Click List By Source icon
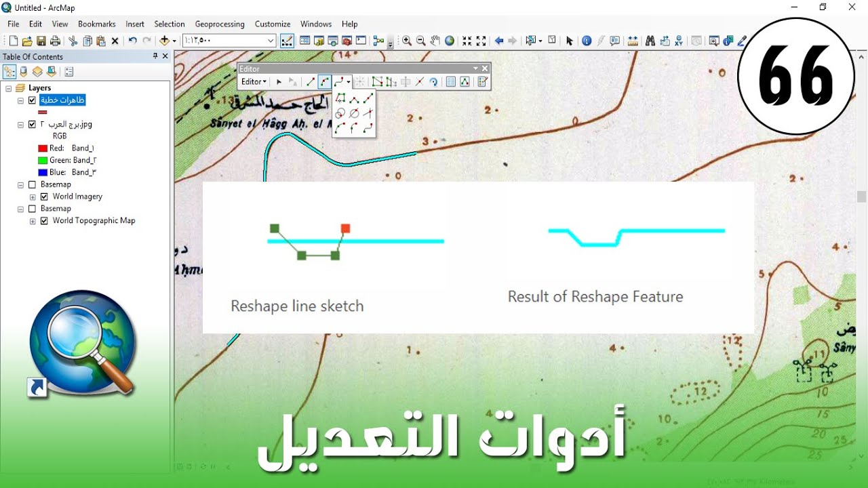868x488 pixels. click(24, 71)
